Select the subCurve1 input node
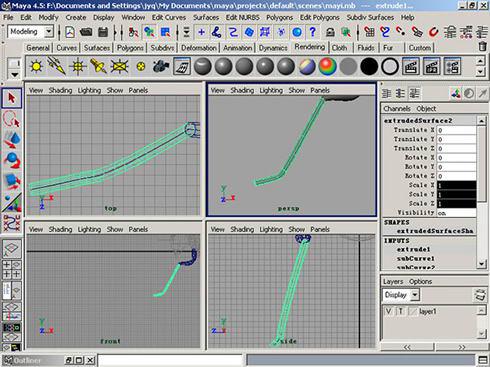The image size is (490, 367). tap(415, 259)
